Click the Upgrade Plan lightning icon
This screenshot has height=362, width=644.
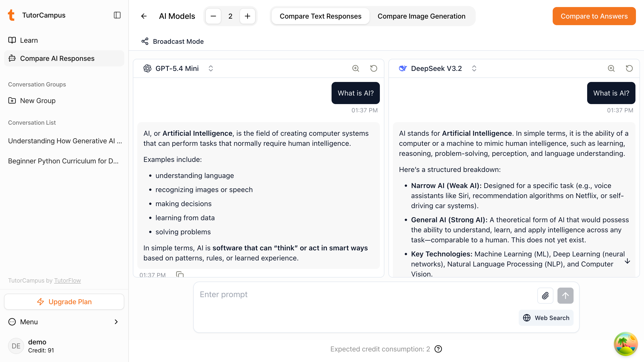point(41,302)
